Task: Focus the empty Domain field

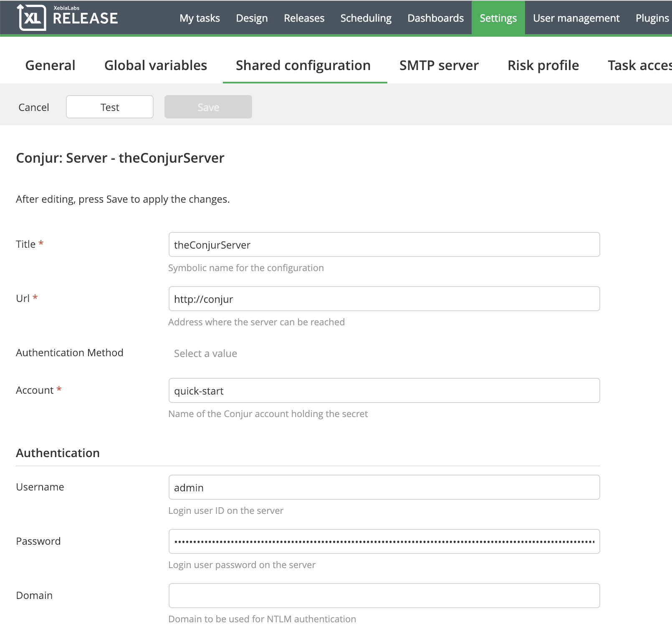Action: (x=384, y=596)
